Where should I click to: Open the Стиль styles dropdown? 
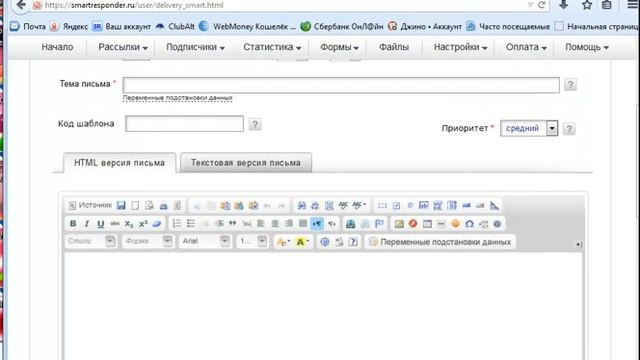coord(91,241)
